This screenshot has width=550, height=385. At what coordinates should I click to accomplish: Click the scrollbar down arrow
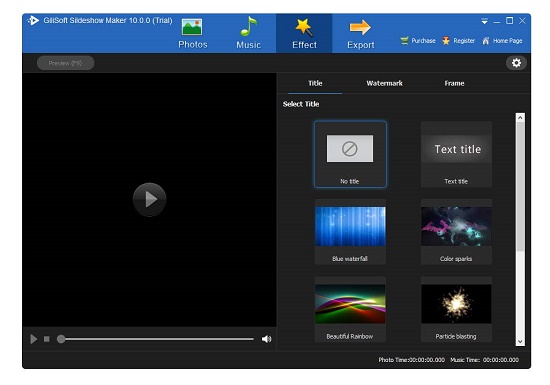coord(520,342)
